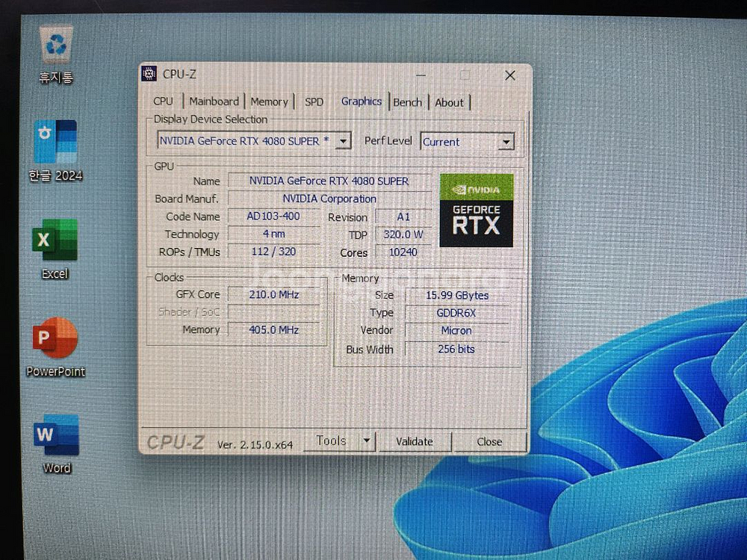747x560 pixels.
Task: Click the GPU Name field value
Action: coord(329,181)
